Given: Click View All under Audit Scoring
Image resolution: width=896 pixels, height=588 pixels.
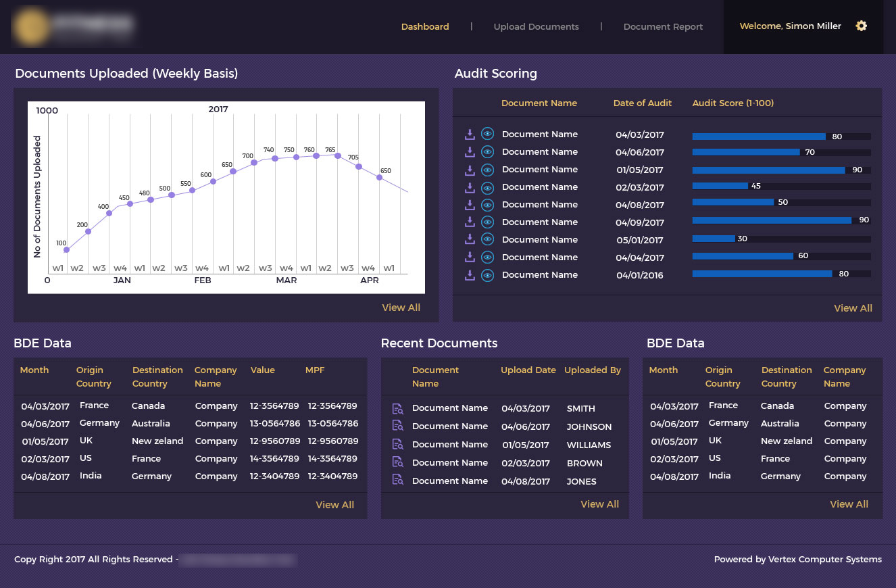Looking at the screenshot, I should point(853,308).
